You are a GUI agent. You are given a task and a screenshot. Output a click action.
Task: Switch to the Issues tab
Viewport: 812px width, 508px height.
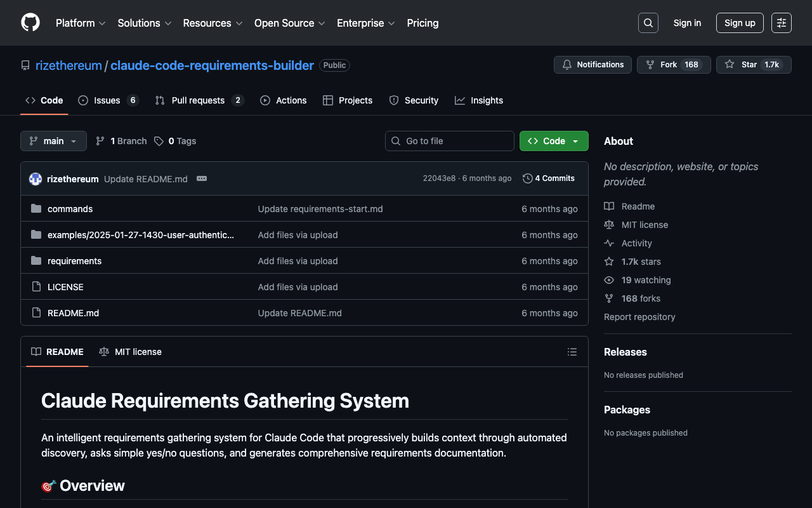pos(107,100)
